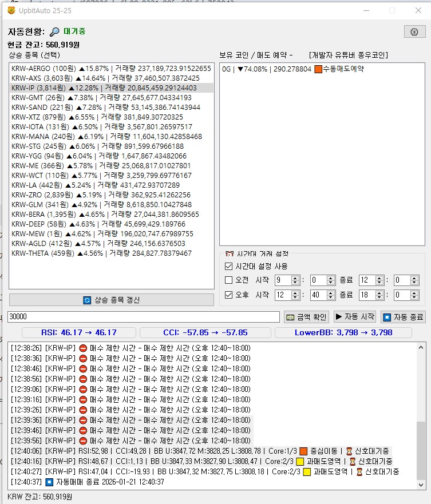
Task: Decrease the 오후 start minute value 40
Action: tap(330, 297)
